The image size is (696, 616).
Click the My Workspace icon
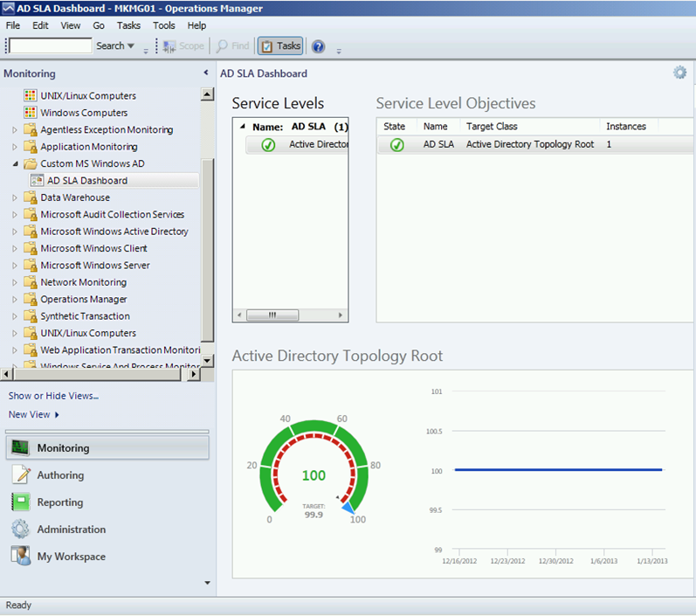(21, 556)
